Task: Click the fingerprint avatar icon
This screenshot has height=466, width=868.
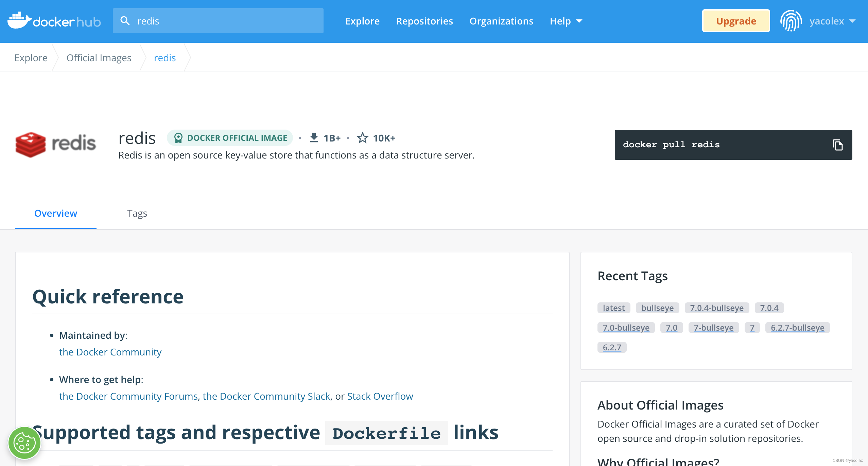Action: pos(791,21)
